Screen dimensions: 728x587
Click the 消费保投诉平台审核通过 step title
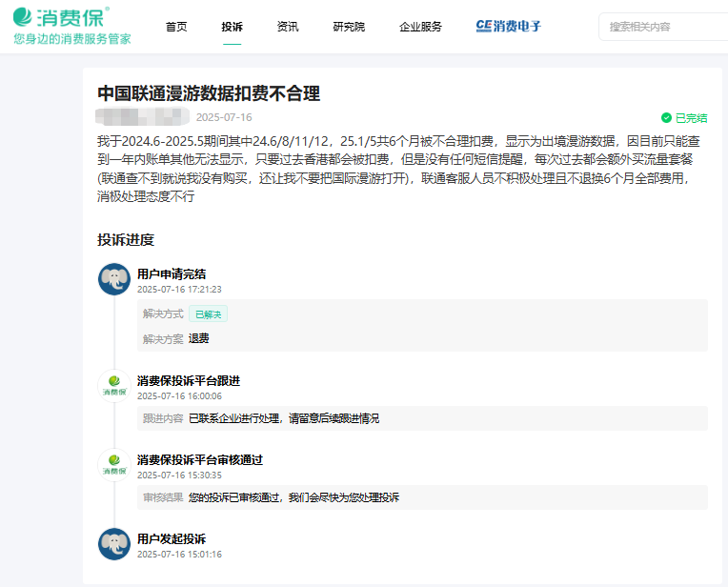pos(200,459)
